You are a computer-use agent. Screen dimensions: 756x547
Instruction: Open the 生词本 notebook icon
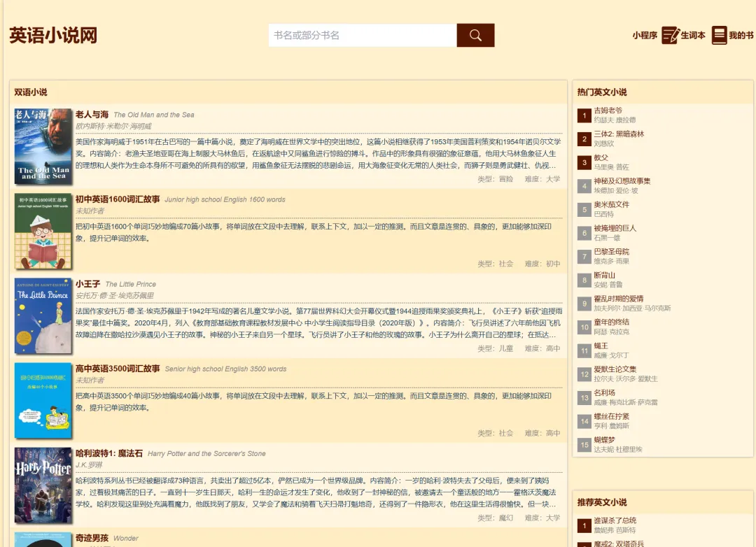click(x=670, y=35)
